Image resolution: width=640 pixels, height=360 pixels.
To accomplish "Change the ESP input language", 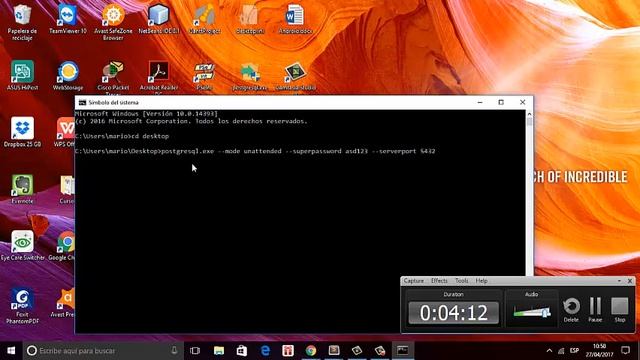I will tap(575, 351).
